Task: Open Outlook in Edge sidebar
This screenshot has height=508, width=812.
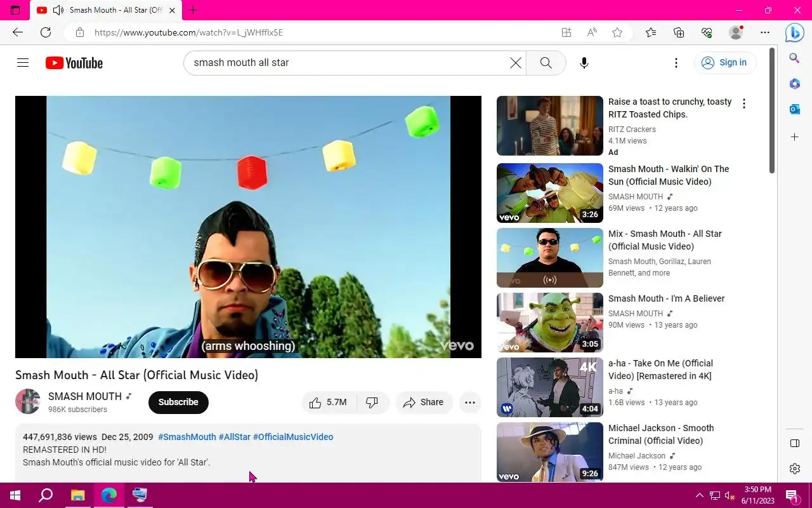Action: point(794,109)
